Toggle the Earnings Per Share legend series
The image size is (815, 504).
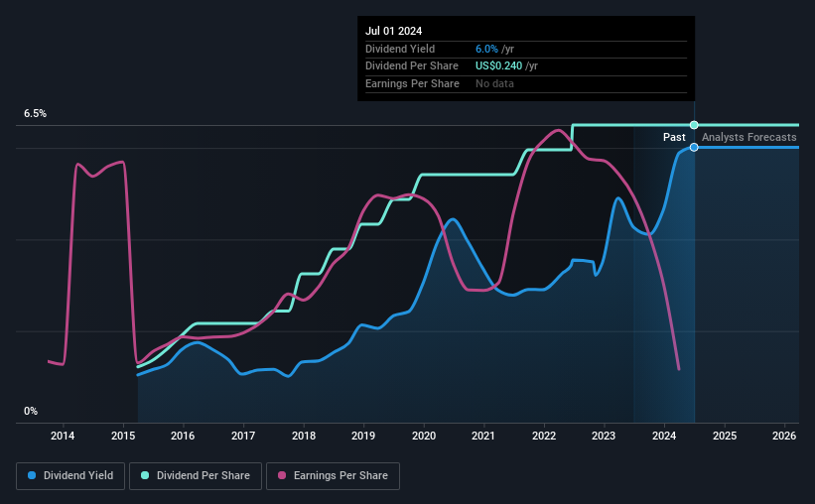333,476
